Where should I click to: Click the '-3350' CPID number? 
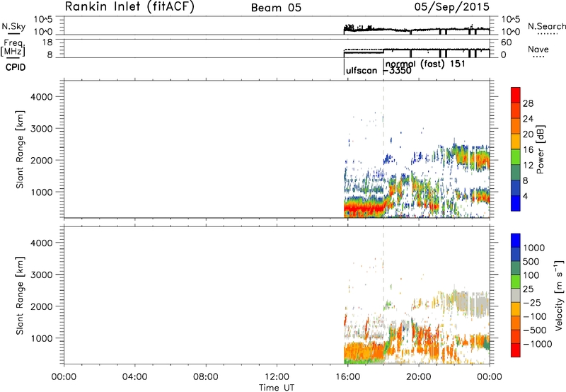397,71
